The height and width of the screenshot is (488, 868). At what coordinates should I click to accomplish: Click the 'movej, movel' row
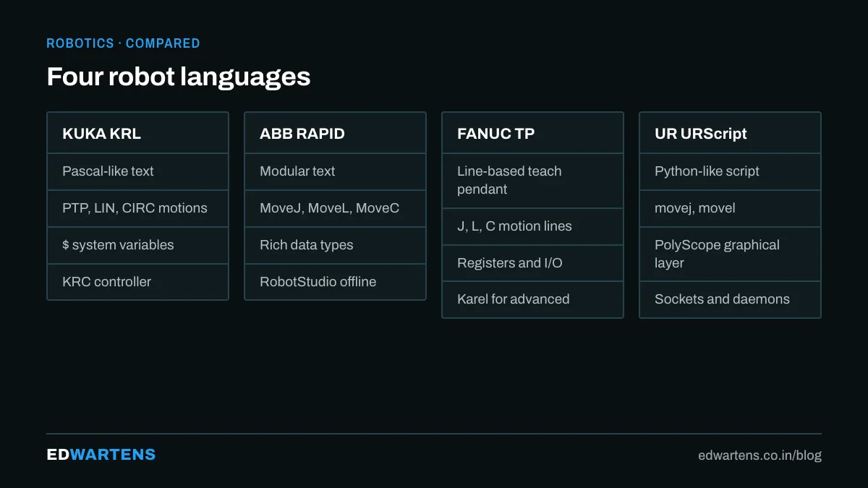[x=730, y=209]
